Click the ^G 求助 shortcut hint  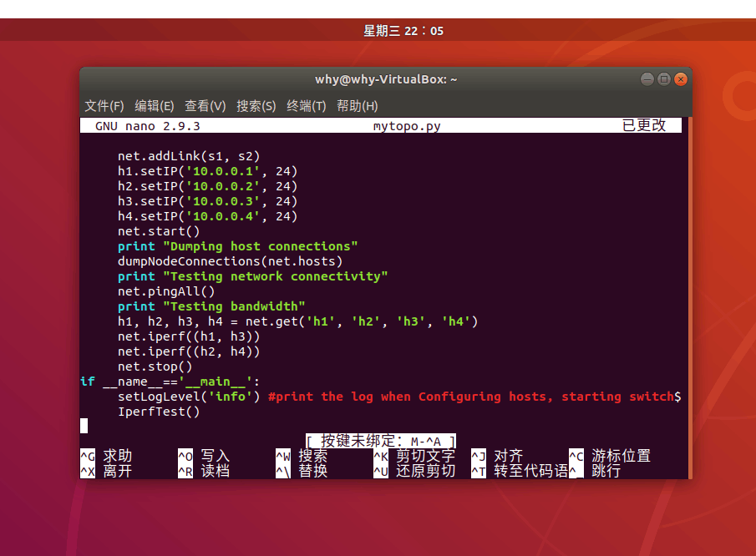pos(106,456)
